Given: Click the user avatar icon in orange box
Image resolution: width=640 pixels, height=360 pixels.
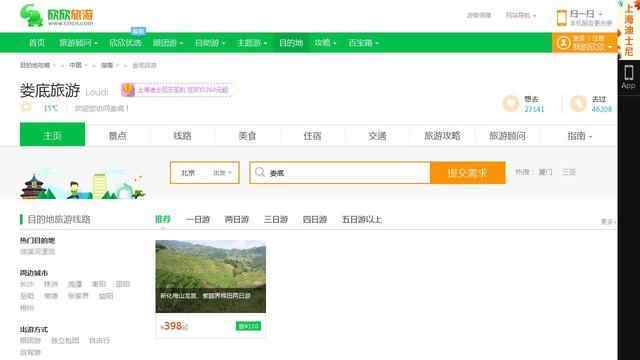Looking at the screenshot, I should coord(563,42).
